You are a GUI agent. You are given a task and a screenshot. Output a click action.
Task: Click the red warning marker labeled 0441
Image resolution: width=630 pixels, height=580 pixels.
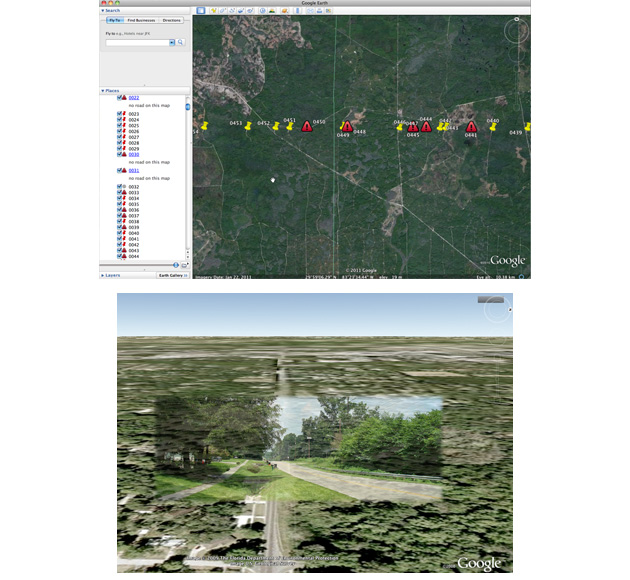pyautogui.click(x=471, y=127)
